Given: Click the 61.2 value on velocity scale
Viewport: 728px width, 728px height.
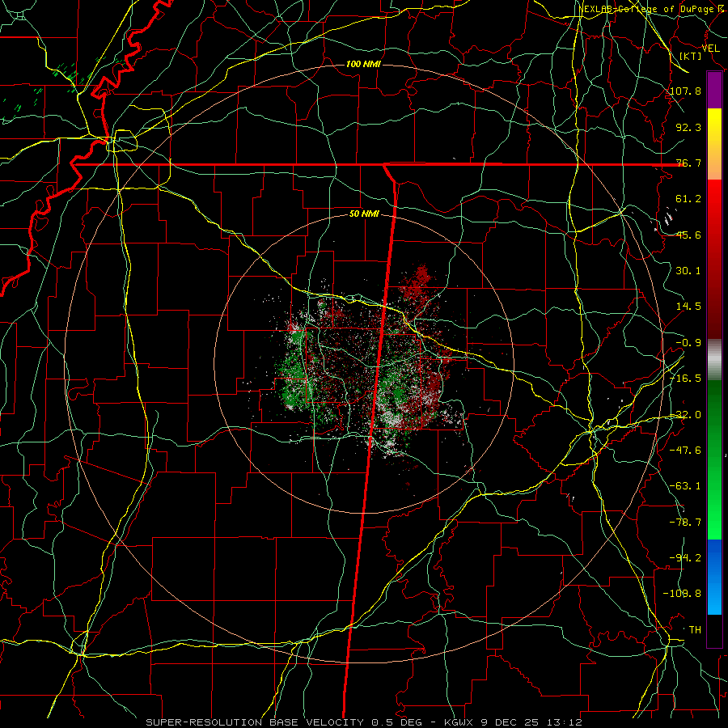Looking at the screenshot, I should point(688,199).
